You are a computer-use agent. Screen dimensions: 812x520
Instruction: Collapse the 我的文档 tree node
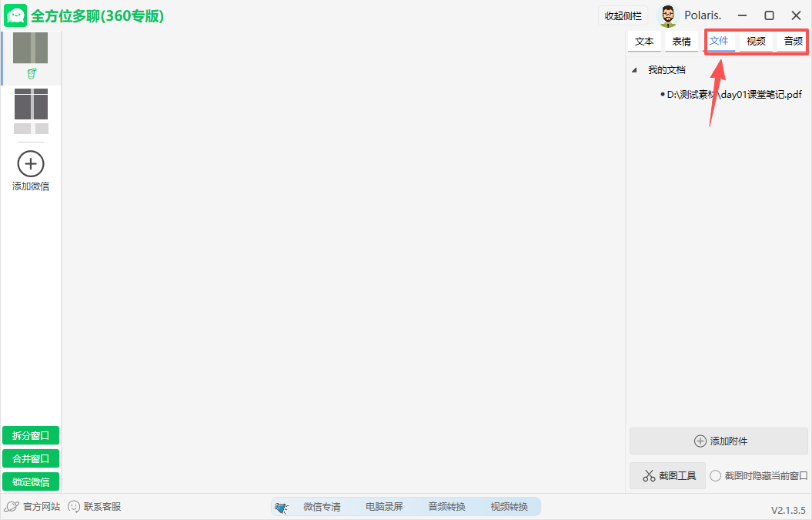634,69
